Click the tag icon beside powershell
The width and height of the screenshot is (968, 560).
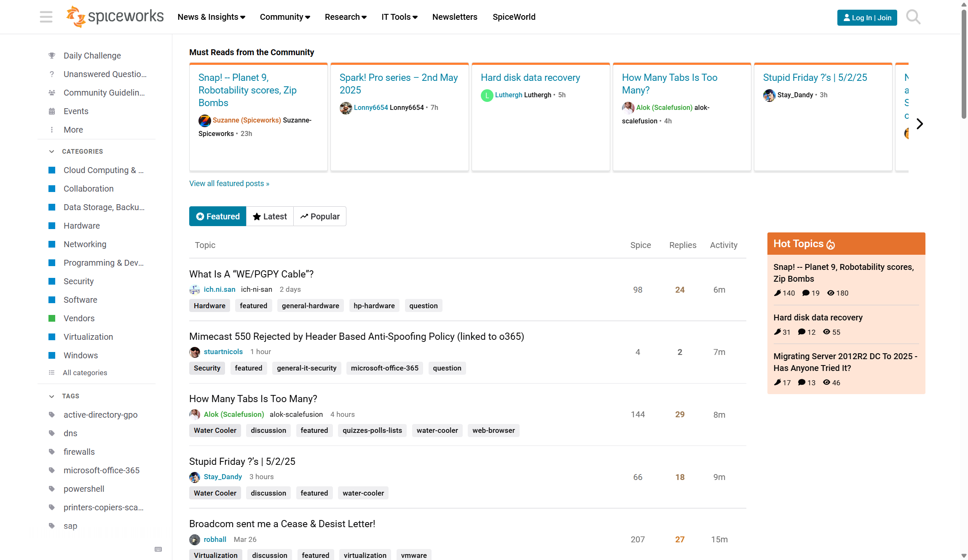point(52,489)
